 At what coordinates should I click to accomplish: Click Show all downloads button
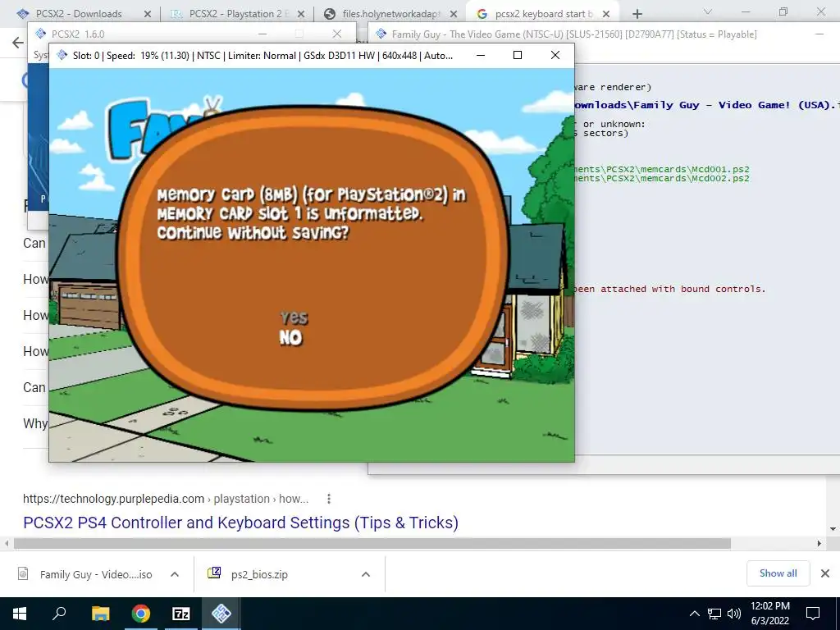(x=778, y=573)
